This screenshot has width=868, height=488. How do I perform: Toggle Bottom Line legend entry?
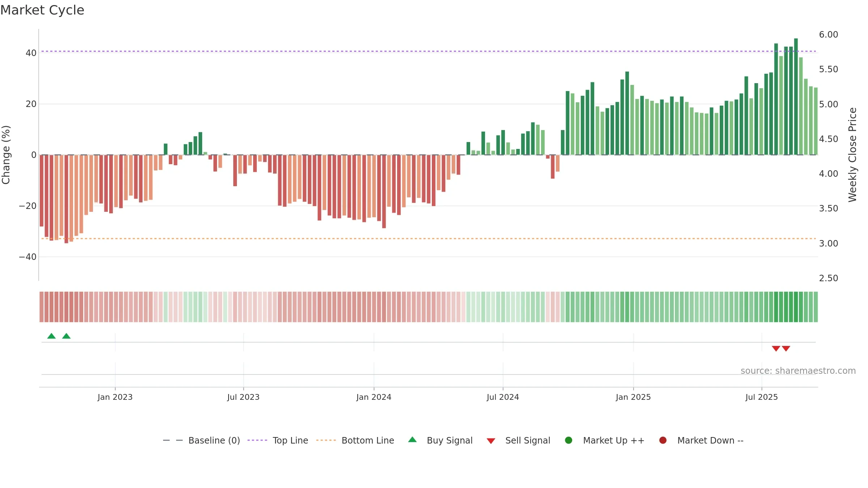pyautogui.click(x=355, y=440)
